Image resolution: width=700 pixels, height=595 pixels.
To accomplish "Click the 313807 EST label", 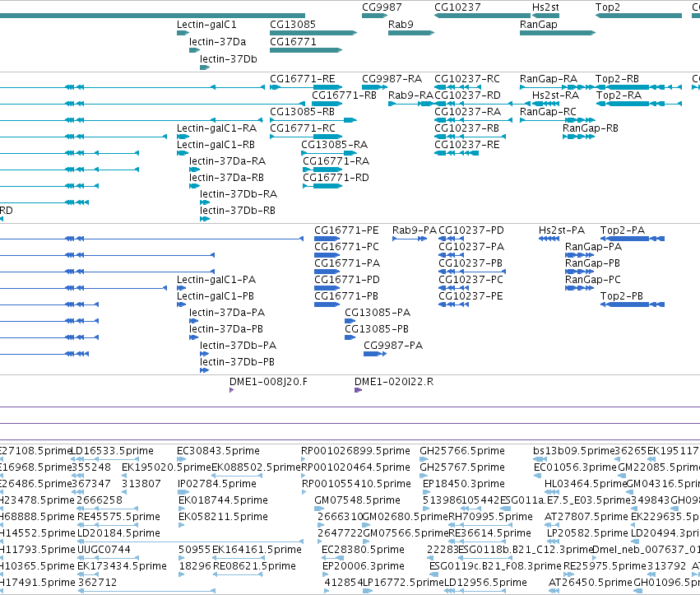I will [x=141, y=484].
